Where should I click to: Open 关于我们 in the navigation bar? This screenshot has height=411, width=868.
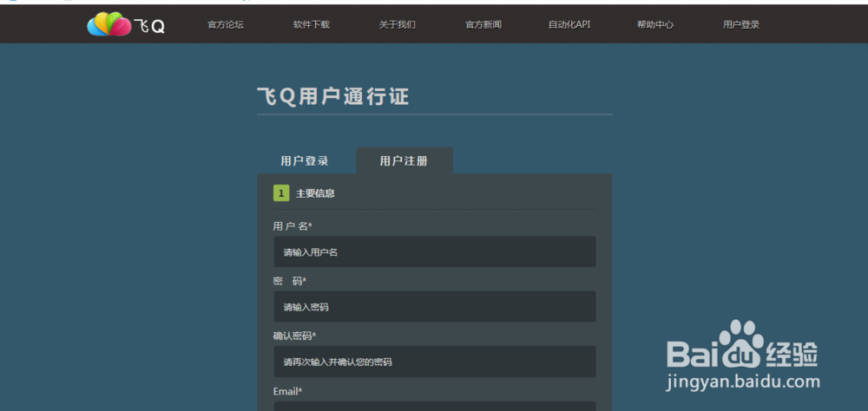click(397, 25)
